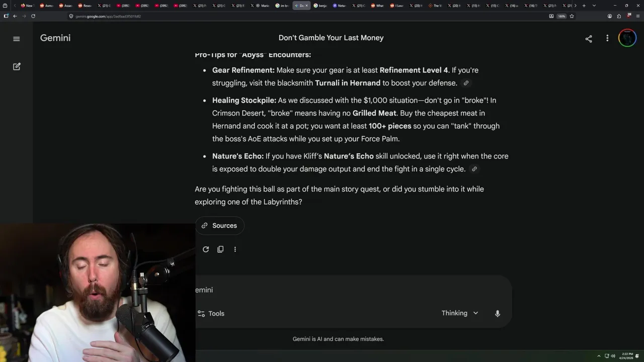The height and width of the screenshot is (362, 644).
Task: Click the heading Healing Stockpile:
Action: [x=244, y=100]
